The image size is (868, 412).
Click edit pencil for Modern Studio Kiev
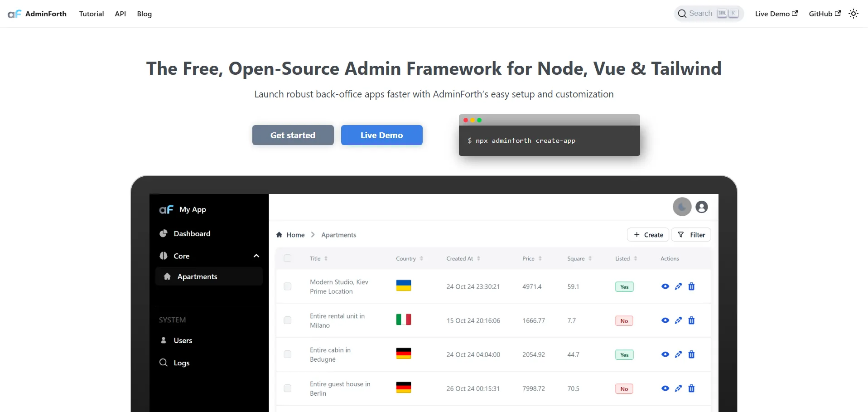[x=678, y=286]
